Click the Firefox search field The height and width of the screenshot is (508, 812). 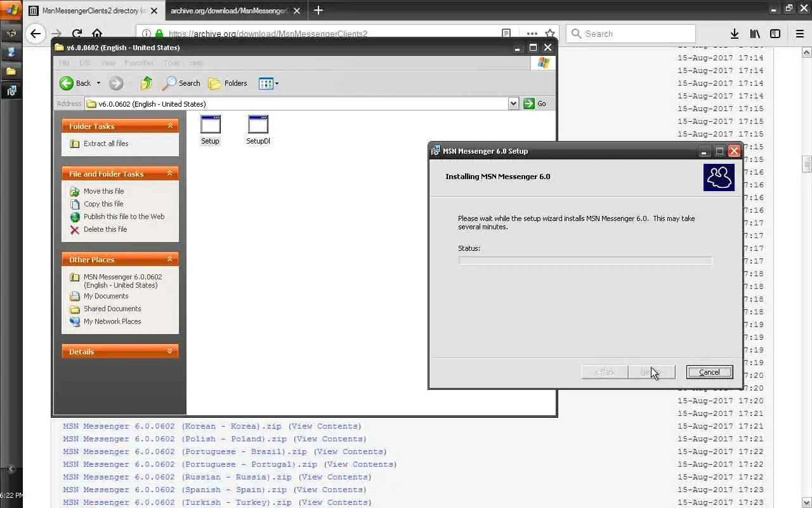(631, 34)
